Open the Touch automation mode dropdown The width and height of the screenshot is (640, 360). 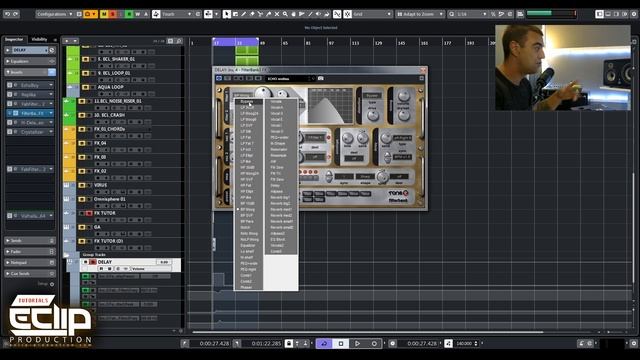pos(177,14)
